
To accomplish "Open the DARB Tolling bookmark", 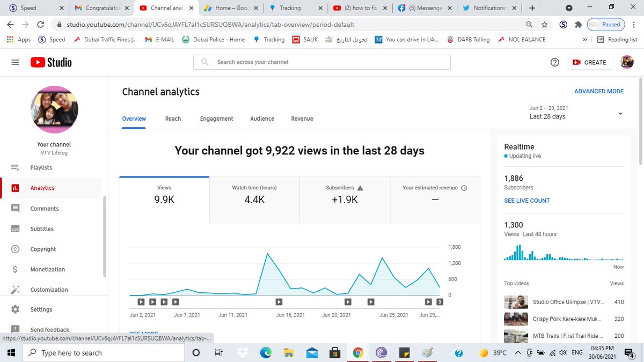I will tap(468, 40).
